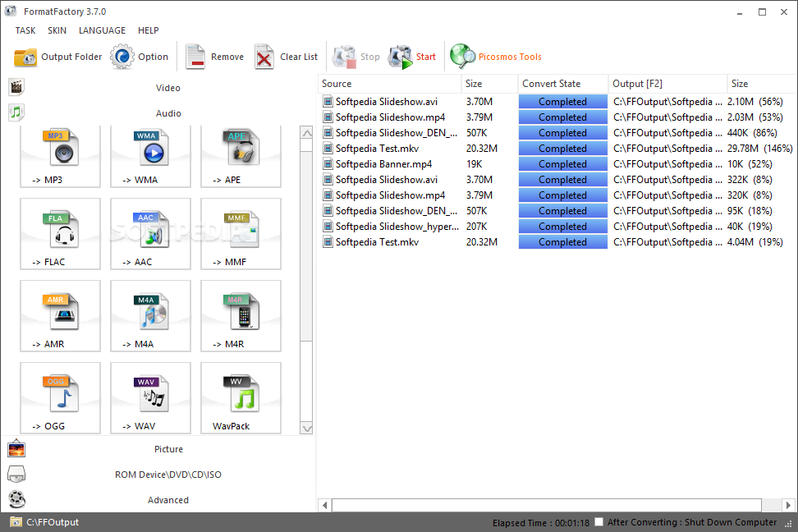Click the format list scroll up arrow
Image resolution: width=798 pixels, height=532 pixels.
click(307, 133)
